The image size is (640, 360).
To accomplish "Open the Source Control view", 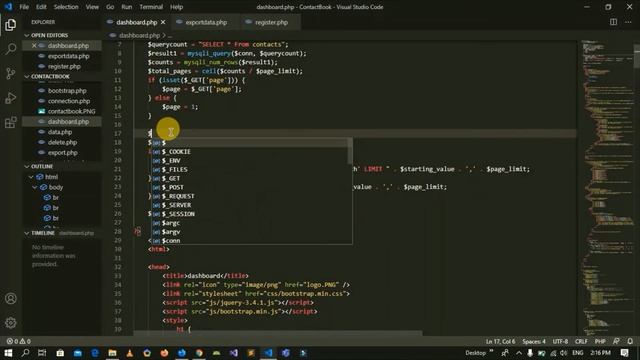I will 11,73.
